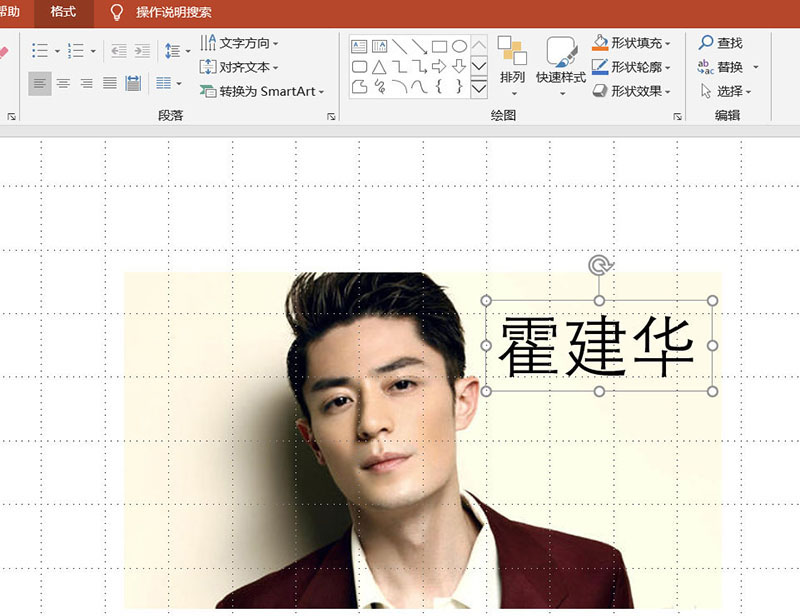Open 形状效果 shape effects menu
Image resolution: width=800 pixels, height=616 pixels.
[632, 91]
